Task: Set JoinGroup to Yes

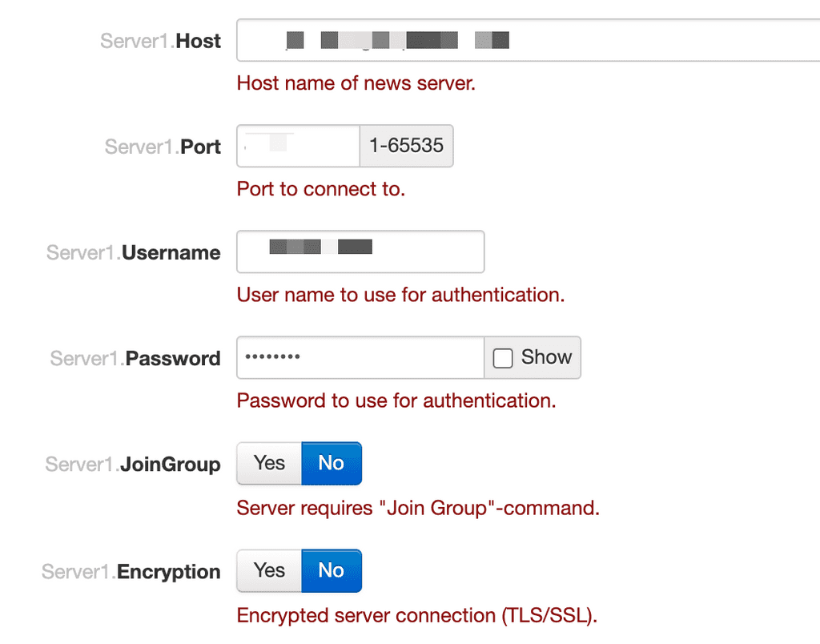Action: click(x=269, y=463)
